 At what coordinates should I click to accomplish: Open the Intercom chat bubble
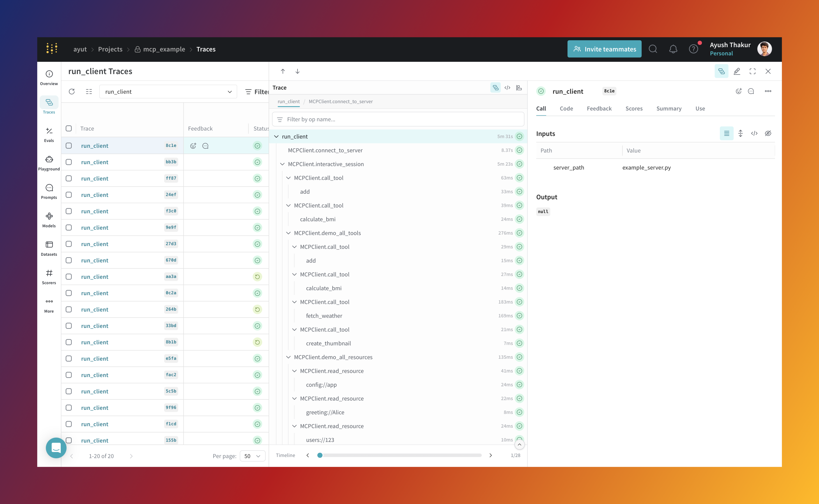pyautogui.click(x=56, y=448)
